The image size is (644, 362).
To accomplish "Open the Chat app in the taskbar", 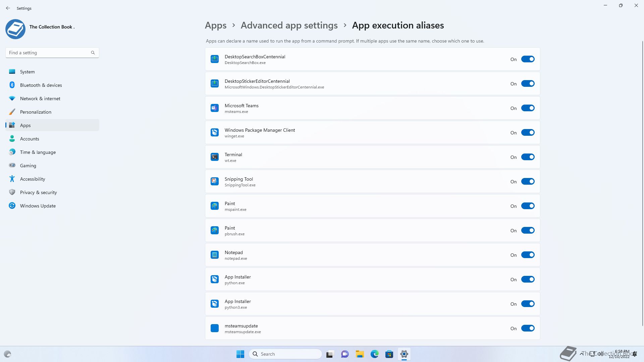I will pos(345,354).
